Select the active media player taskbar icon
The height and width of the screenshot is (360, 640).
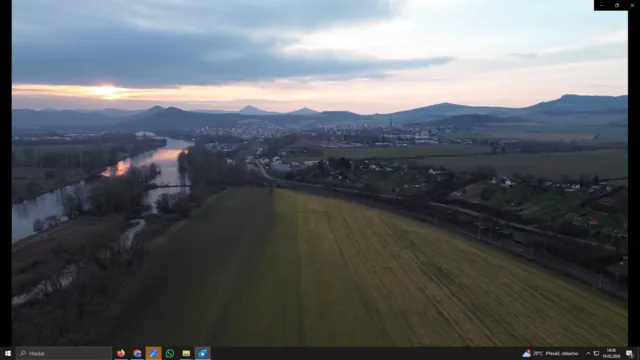[x=202, y=353]
